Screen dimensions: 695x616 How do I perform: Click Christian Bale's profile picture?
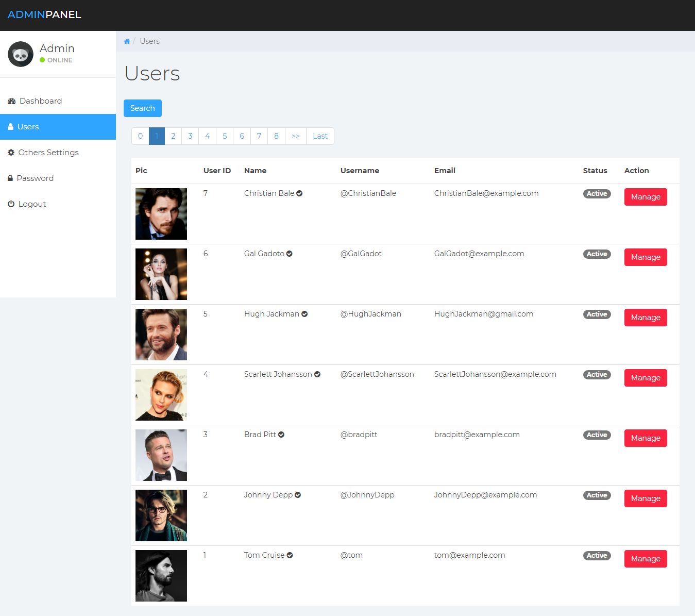tap(161, 214)
